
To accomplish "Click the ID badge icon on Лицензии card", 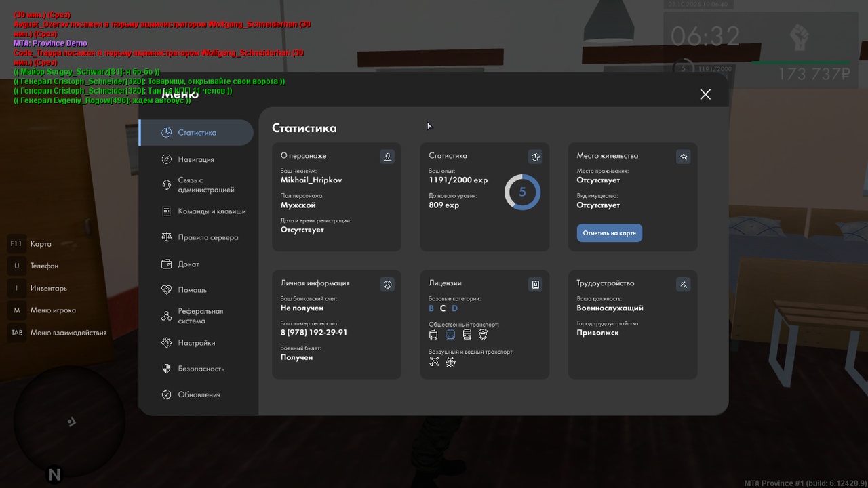I will coord(535,285).
